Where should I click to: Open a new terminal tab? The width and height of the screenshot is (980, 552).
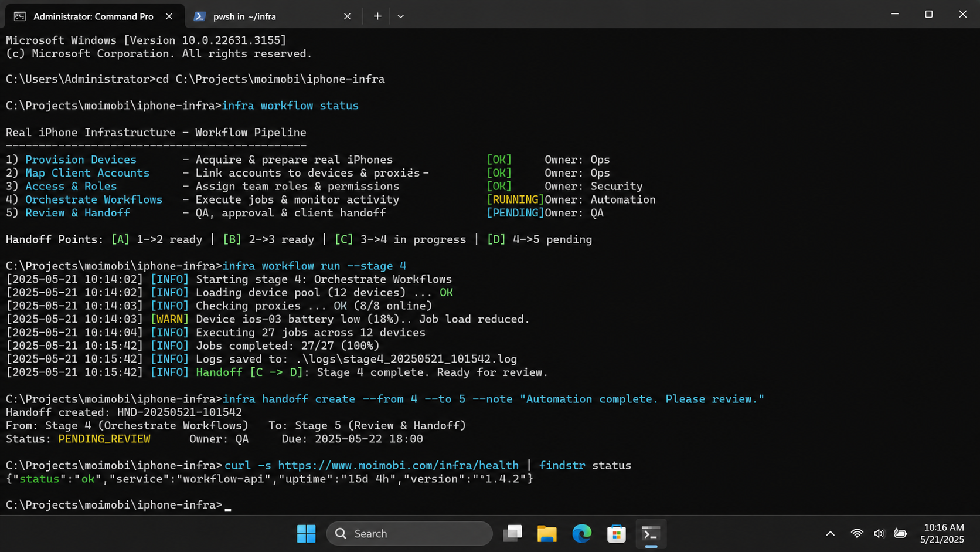tap(377, 16)
